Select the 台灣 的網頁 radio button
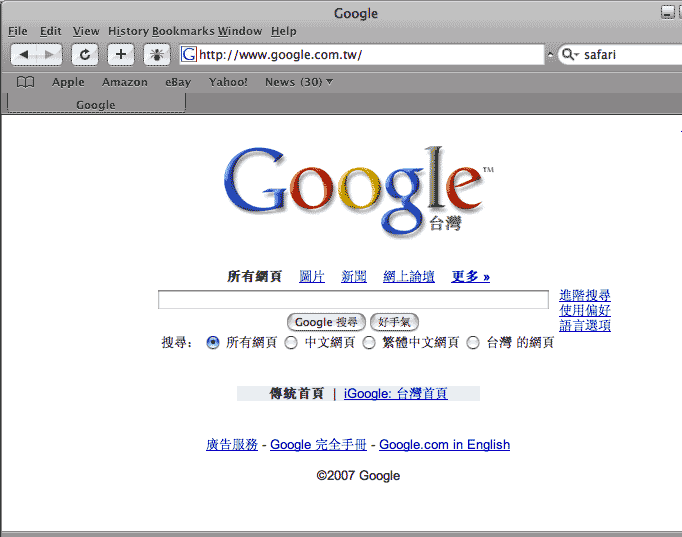The height and width of the screenshot is (537, 682). coord(473,343)
